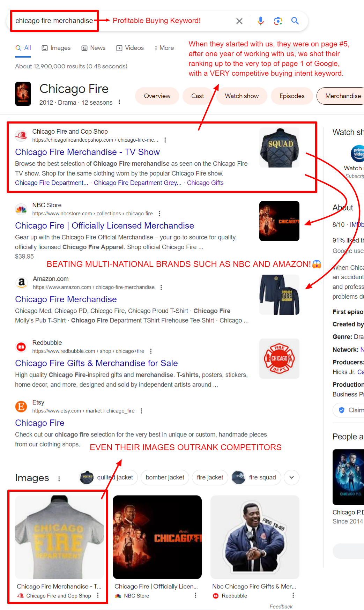Click into the chicago fire merchandise search field

click(54, 21)
